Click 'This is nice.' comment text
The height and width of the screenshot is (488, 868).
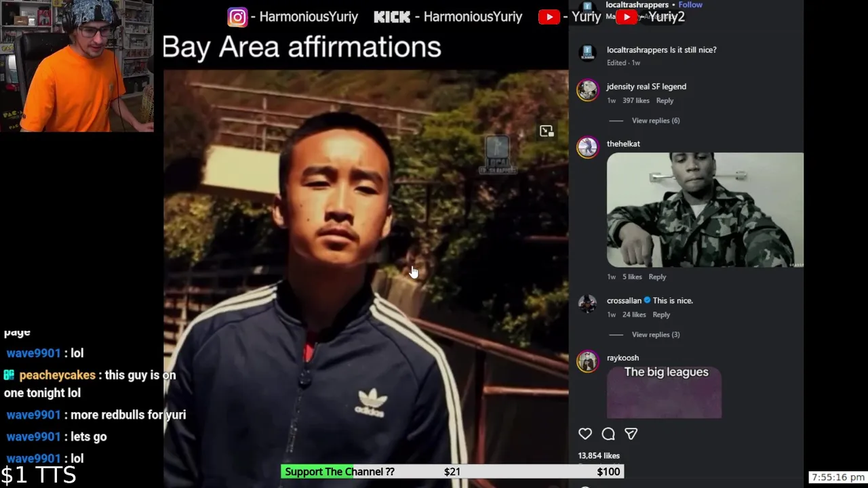673,301
